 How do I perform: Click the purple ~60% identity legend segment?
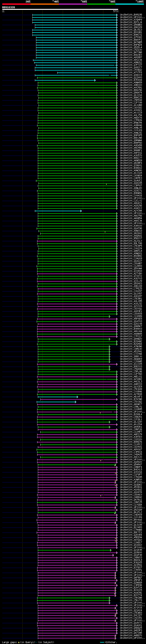[x=73, y=4]
